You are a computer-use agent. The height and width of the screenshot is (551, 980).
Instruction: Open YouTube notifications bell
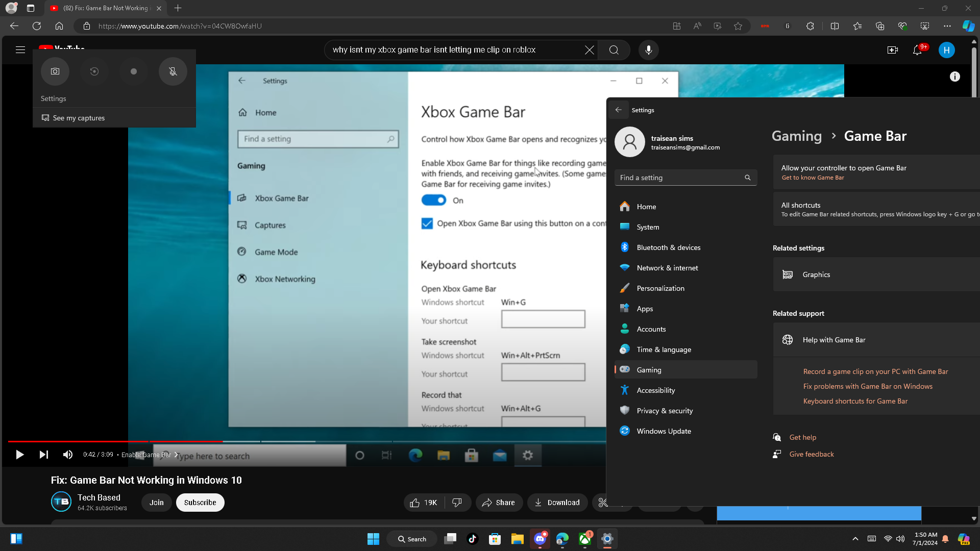click(x=917, y=50)
